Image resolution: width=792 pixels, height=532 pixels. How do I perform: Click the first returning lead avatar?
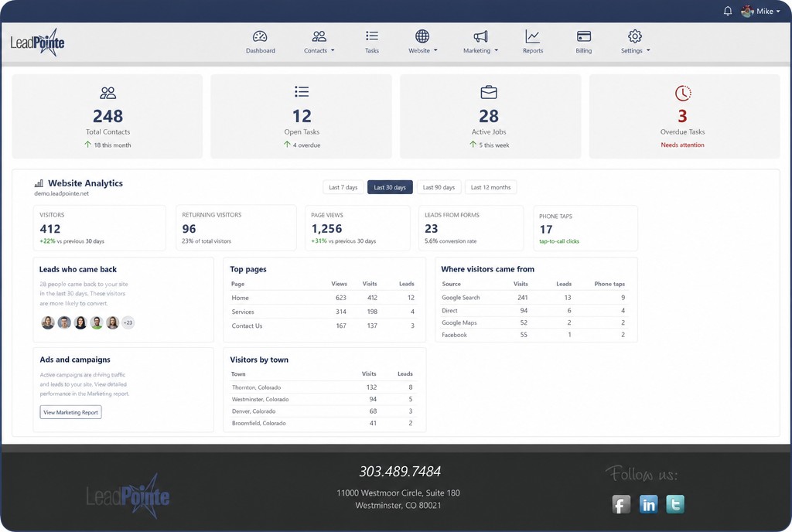click(48, 322)
